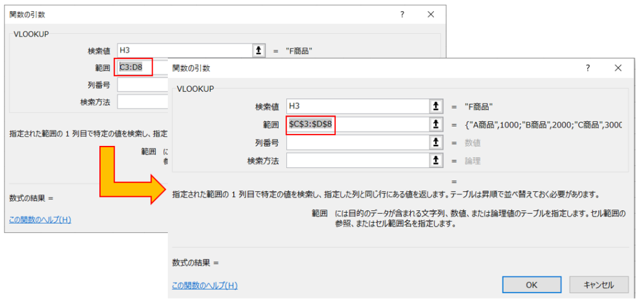
Task: Click collapse button beside 検索値 in back dialog
Action: point(258,51)
